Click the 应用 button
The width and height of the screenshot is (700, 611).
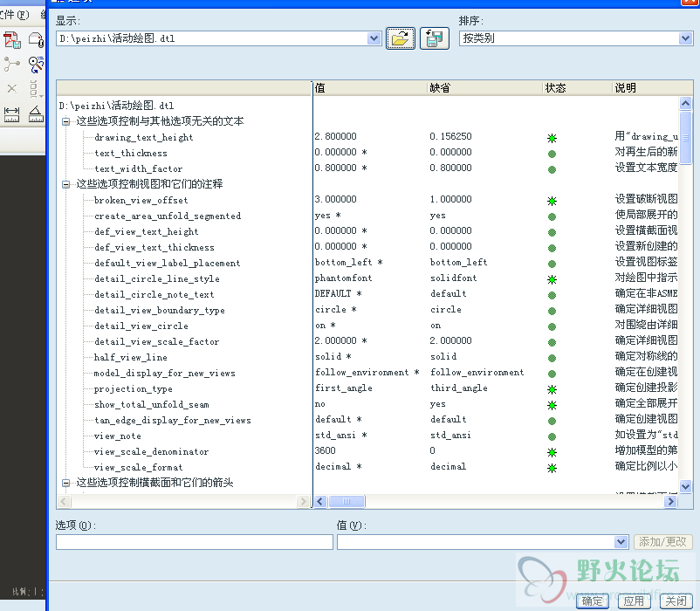[x=634, y=601]
